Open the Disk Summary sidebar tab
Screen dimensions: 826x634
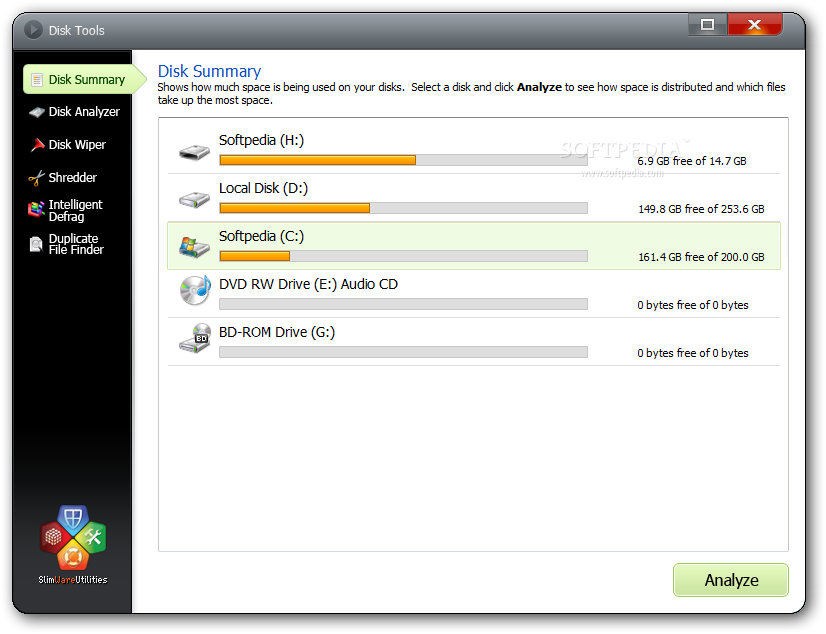[84, 80]
